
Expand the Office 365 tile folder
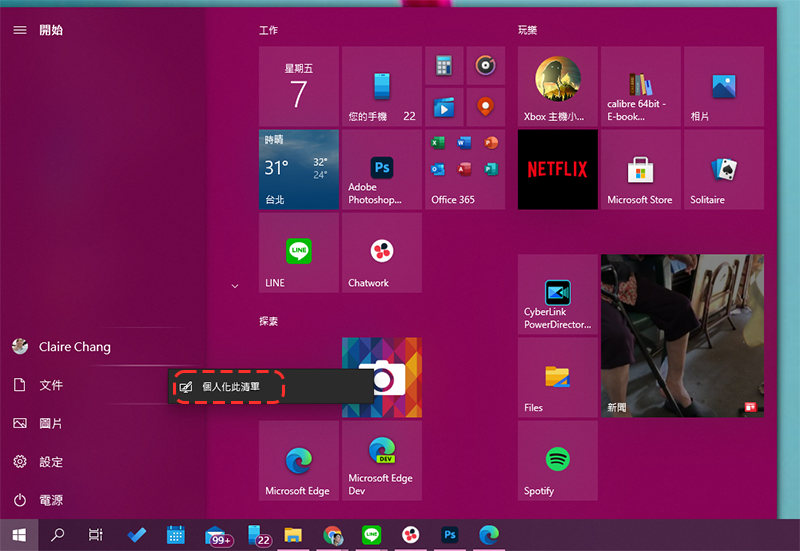[x=464, y=169]
